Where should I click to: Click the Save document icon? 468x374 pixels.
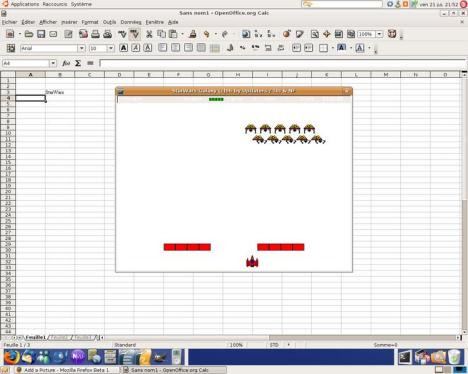pos(41,34)
